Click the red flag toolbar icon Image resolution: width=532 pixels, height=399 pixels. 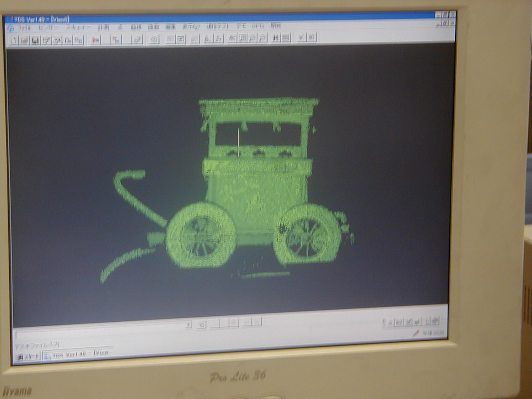(96, 40)
